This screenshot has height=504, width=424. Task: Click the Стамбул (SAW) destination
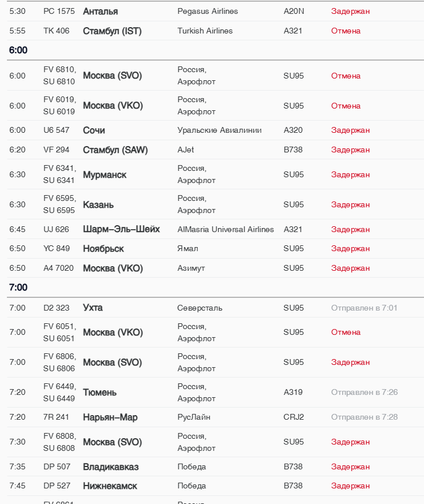click(115, 150)
